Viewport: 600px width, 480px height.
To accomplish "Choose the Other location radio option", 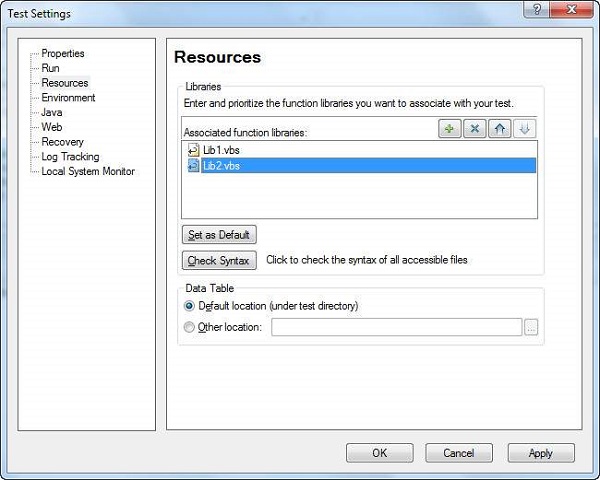I will (x=189, y=327).
